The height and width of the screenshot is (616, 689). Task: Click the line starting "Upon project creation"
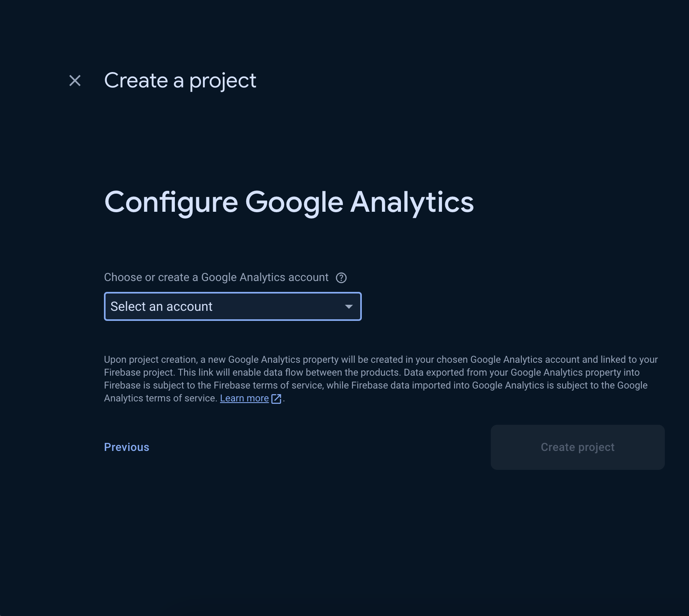[x=380, y=360]
